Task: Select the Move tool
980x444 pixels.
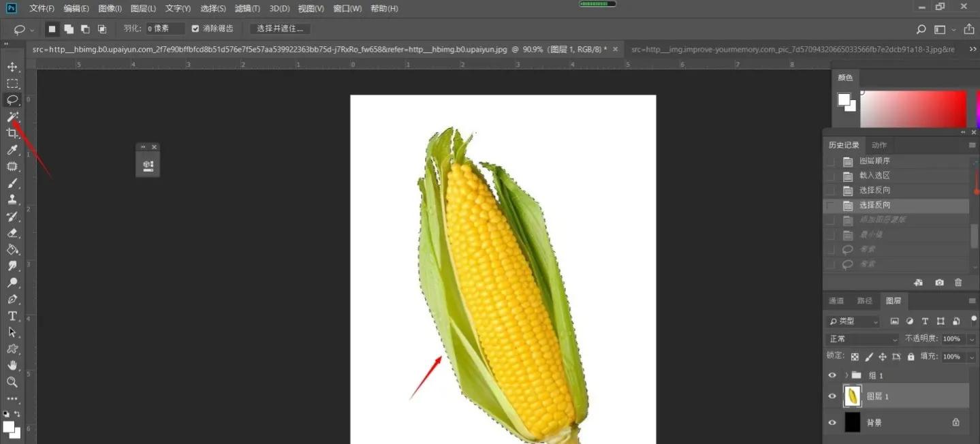Action: click(x=12, y=67)
